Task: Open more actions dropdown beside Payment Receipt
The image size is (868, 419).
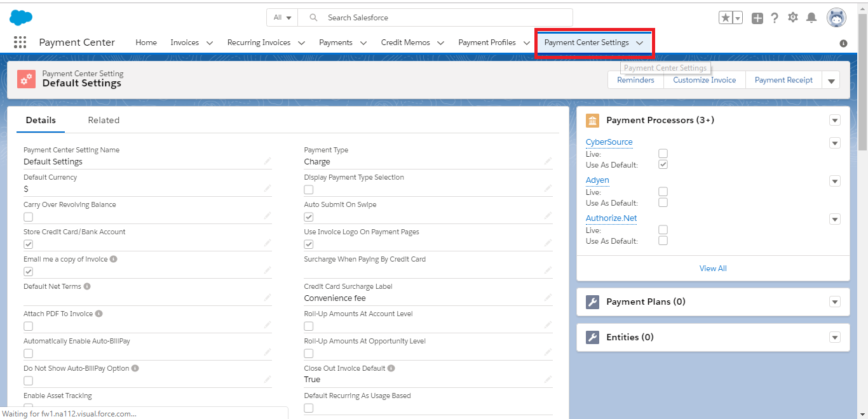Action: 831,81
